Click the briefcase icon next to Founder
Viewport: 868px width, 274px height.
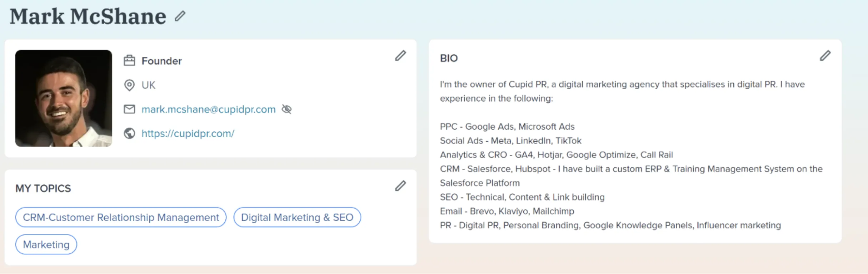click(x=129, y=61)
